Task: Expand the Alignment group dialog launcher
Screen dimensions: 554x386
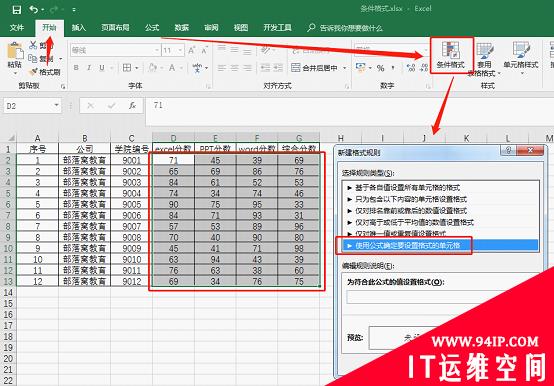Action: point(347,87)
